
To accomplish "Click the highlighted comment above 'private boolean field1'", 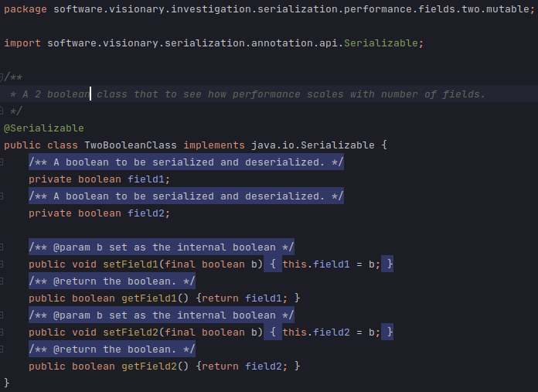I will pyautogui.click(x=186, y=162).
